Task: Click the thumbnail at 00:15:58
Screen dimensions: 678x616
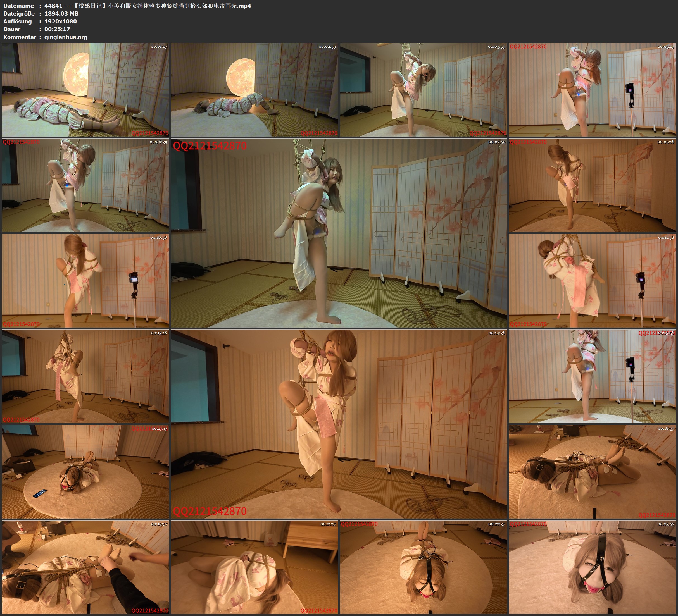Action: [592, 376]
